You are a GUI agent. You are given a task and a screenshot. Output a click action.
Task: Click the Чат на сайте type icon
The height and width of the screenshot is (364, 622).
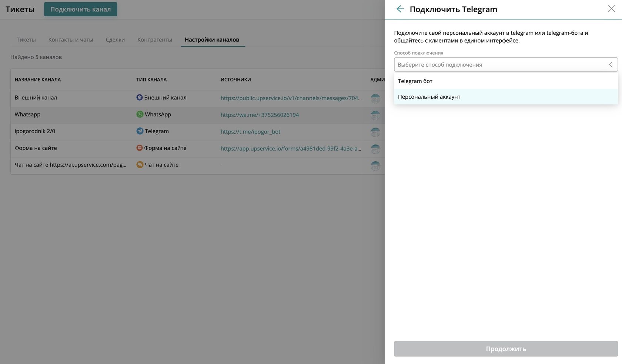click(x=140, y=165)
